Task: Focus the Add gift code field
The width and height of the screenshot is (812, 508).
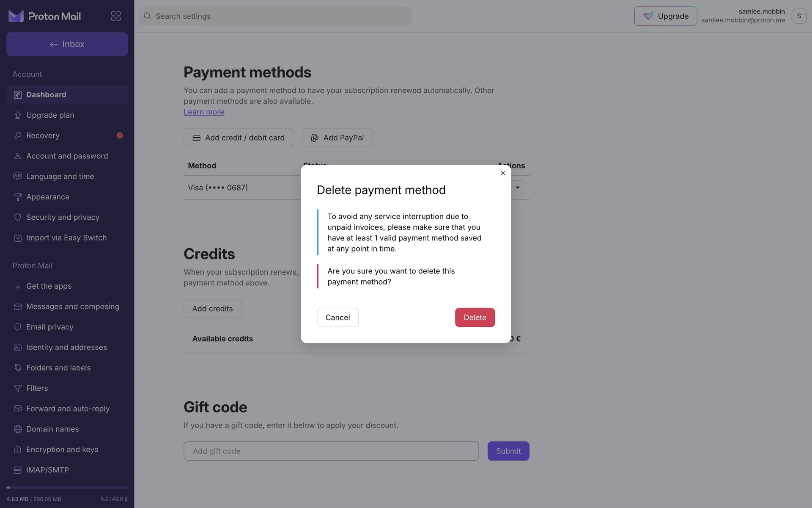Action: pyautogui.click(x=331, y=451)
